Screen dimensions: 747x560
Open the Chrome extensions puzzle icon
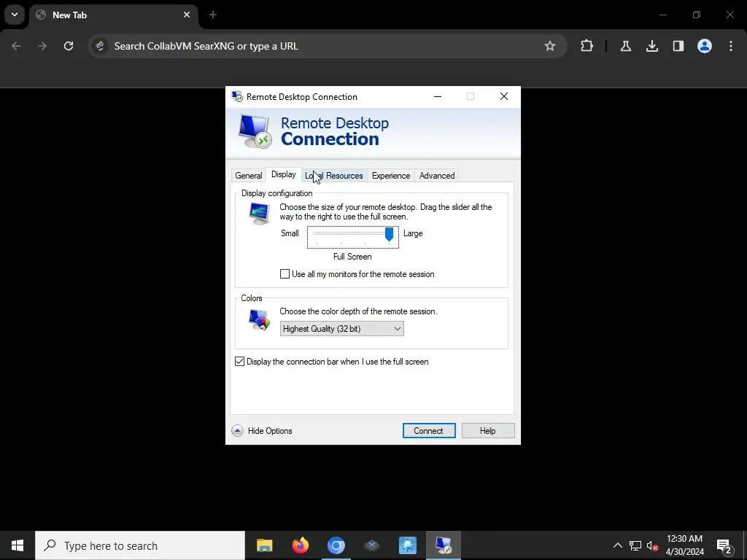coord(587,46)
